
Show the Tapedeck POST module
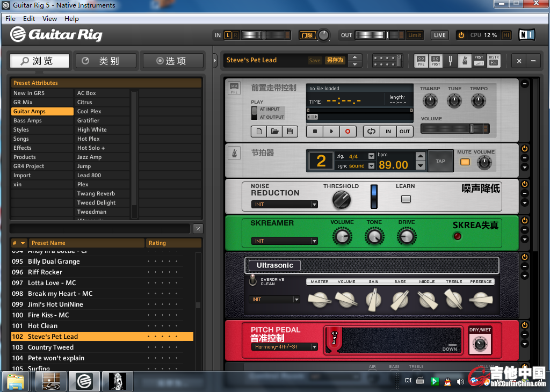[436, 61]
